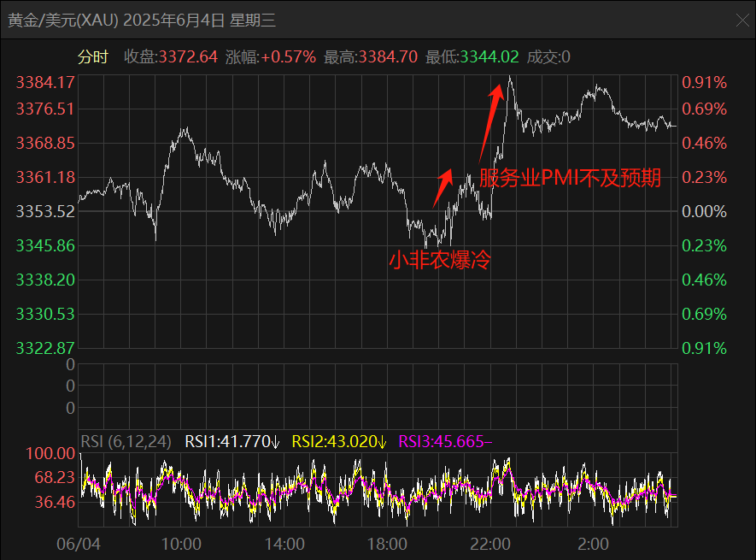Click the green 0.69% percent label
Viewport: 756px width, 560px height.
click(x=704, y=315)
